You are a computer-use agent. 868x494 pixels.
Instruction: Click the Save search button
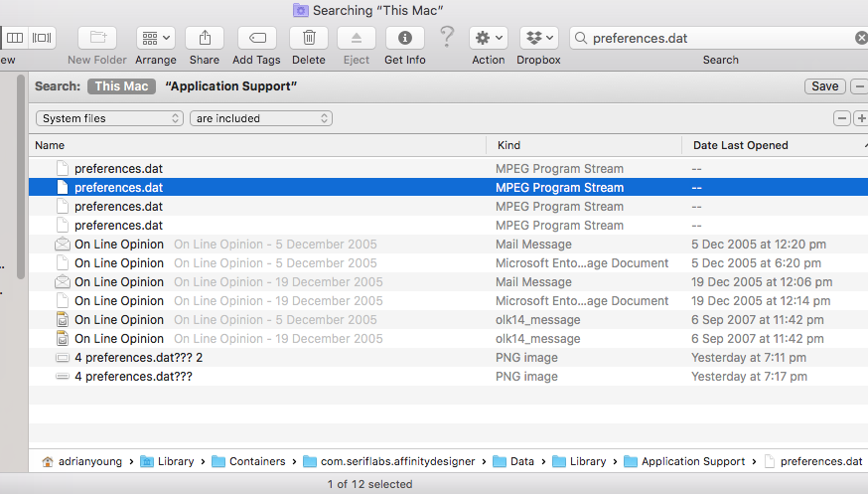coord(824,86)
